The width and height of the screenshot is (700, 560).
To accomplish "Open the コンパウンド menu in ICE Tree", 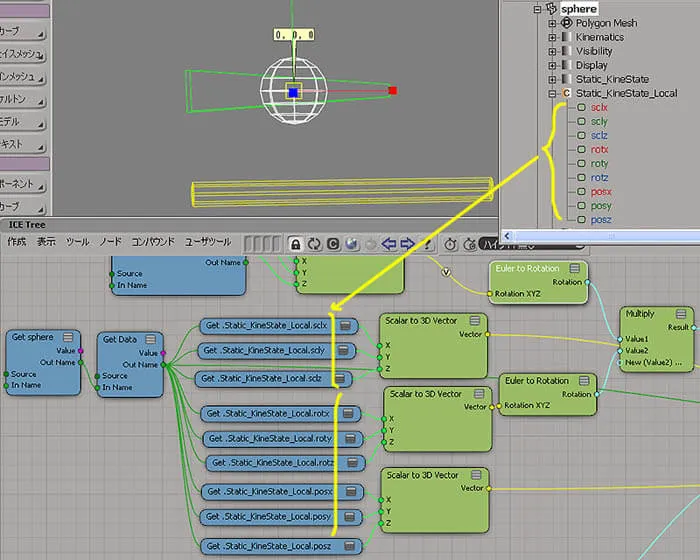I will (x=153, y=242).
